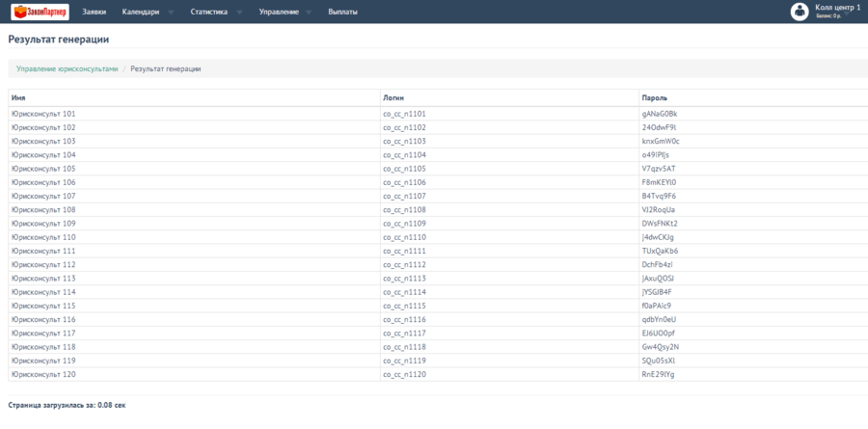The width and height of the screenshot is (868, 429).
Task: Click the Логин column header
Action: [x=509, y=97]
